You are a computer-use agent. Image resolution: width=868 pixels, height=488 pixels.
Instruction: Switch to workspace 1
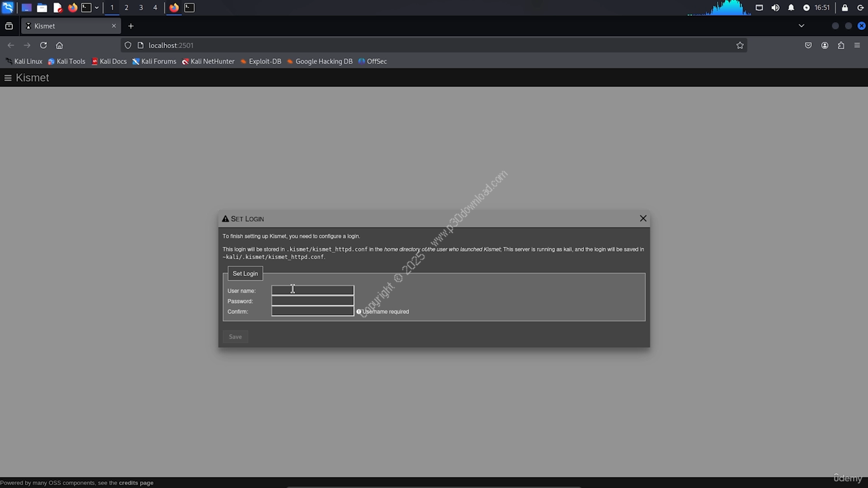pos(112,7)
